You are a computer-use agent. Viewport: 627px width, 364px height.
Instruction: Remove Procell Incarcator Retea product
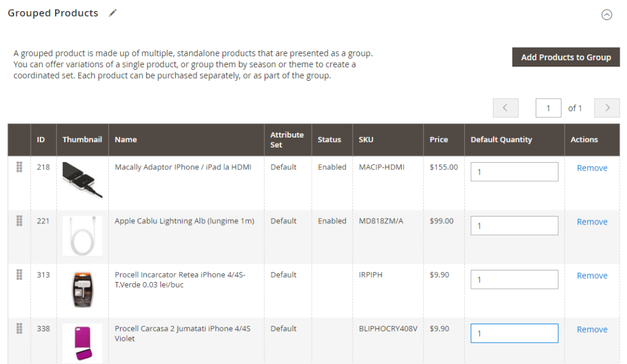[x=591, y=276]
